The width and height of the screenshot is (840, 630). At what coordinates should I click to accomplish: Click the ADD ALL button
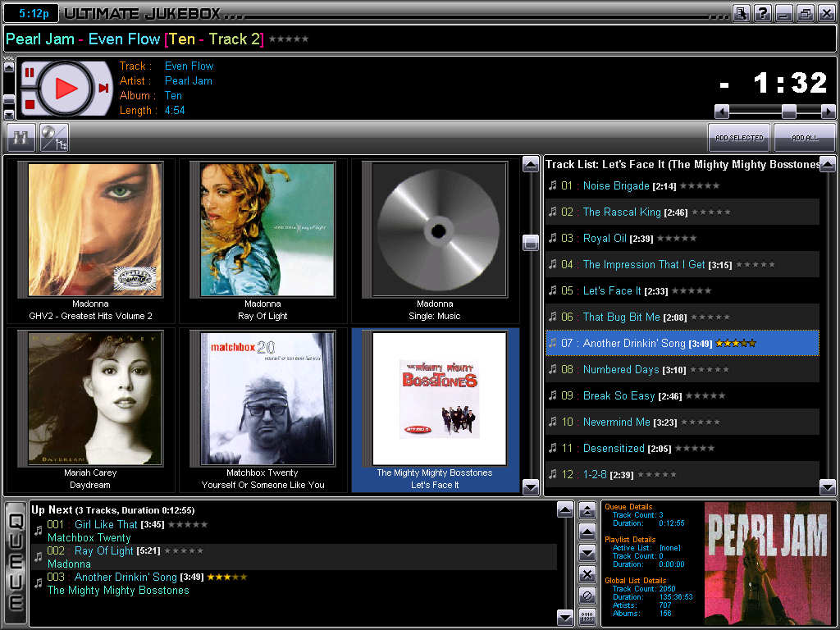[805, 137]
